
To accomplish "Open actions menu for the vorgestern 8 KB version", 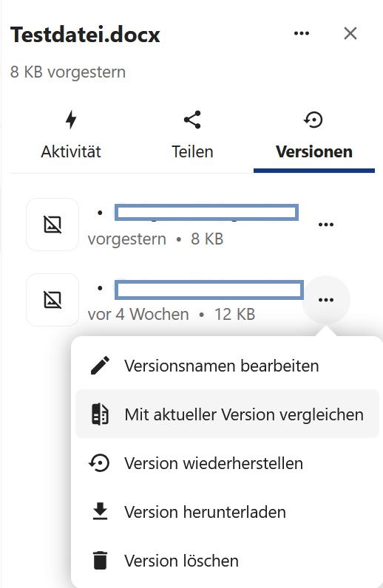I will [326, 225].
